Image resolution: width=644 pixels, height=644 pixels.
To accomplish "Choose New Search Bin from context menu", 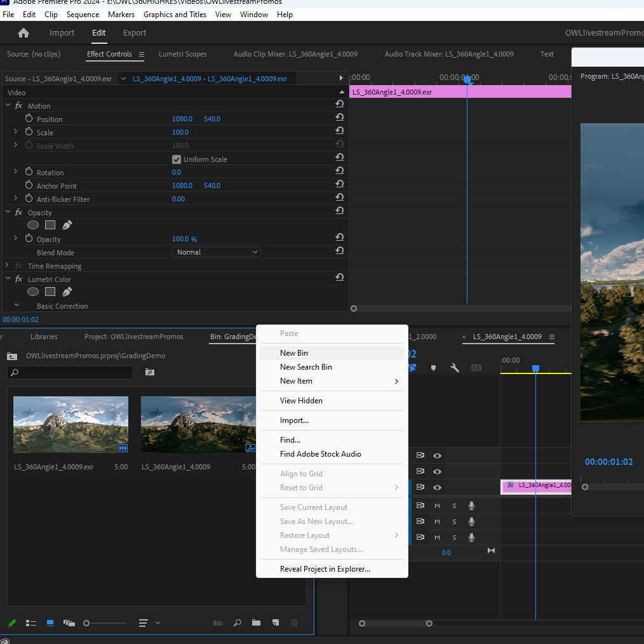I will coord(332,367).
